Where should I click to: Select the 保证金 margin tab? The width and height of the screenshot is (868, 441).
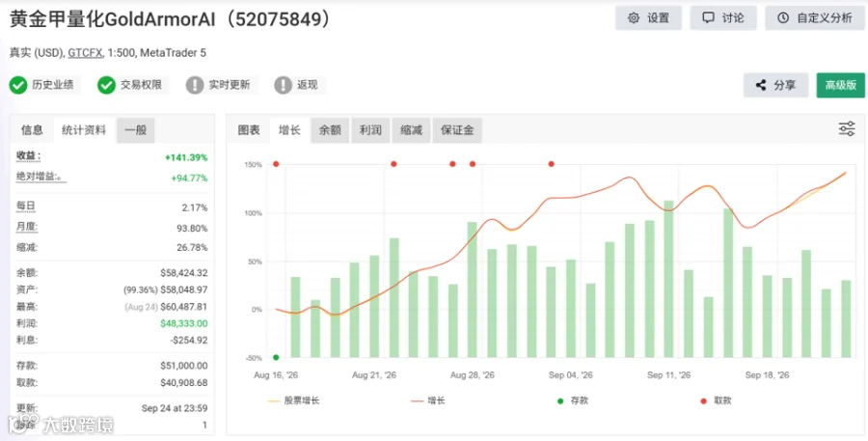pyautogui.click(x=457, y=130)
